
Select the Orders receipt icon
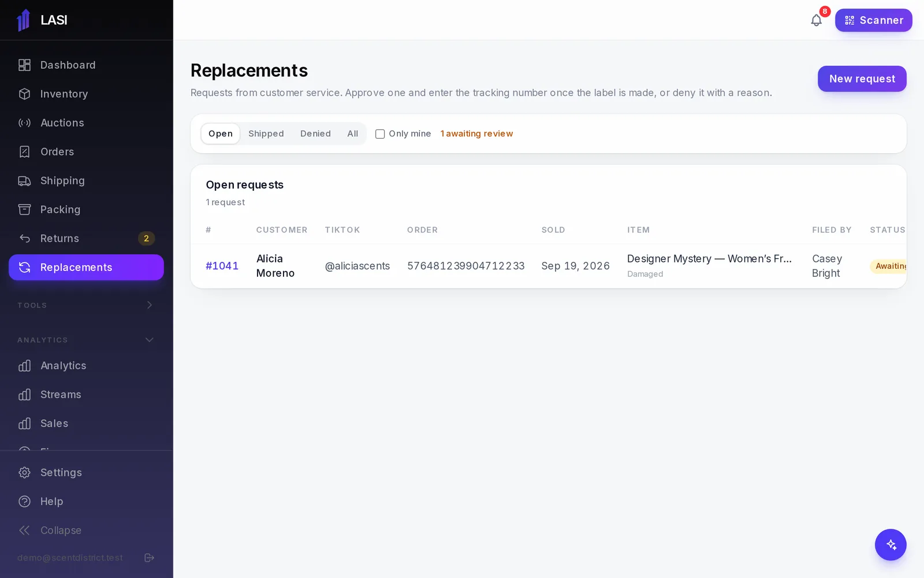tap(24, 152)
